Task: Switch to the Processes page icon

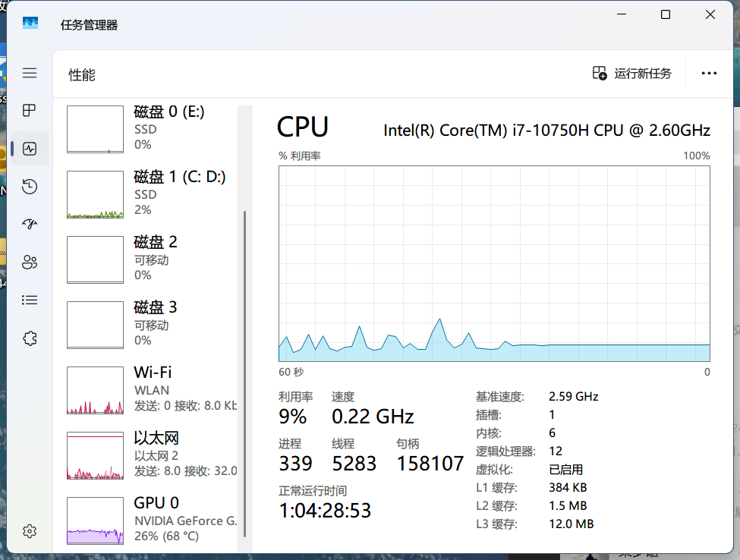Action: pos(30,110)
